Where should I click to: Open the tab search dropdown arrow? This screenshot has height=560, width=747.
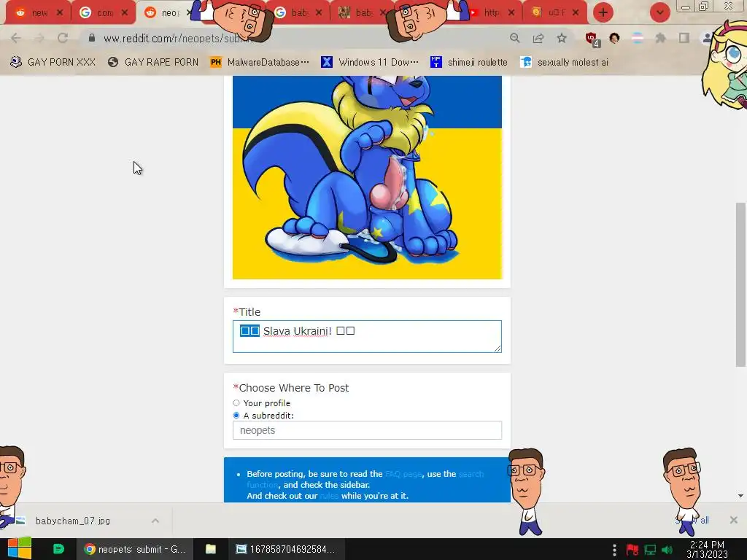(659, 12)
